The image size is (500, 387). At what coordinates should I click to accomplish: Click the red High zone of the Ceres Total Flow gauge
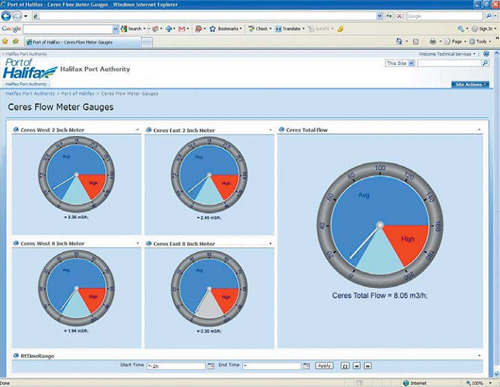click(408, 240)
